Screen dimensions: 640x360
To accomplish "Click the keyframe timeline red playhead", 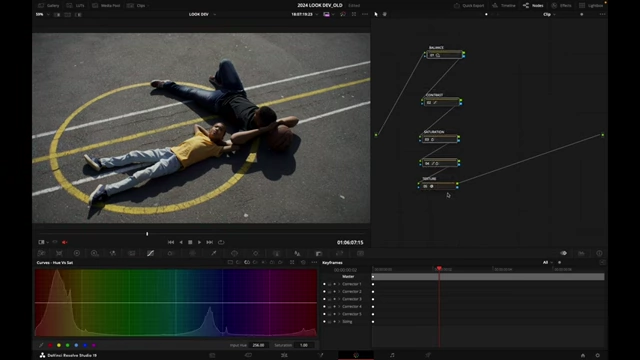I will pos(439,269).
